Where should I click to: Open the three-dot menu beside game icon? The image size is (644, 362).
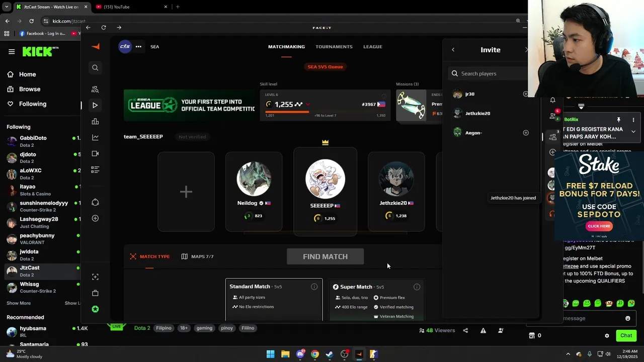tap(138, 47)
